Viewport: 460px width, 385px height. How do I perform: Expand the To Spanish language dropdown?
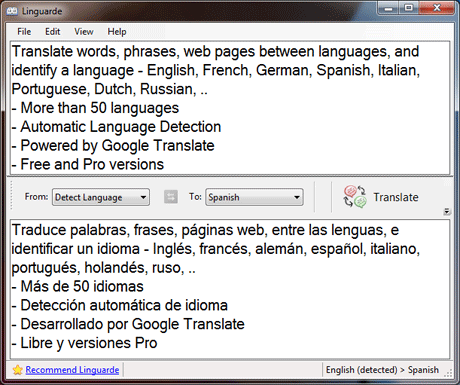click(254, 197)
